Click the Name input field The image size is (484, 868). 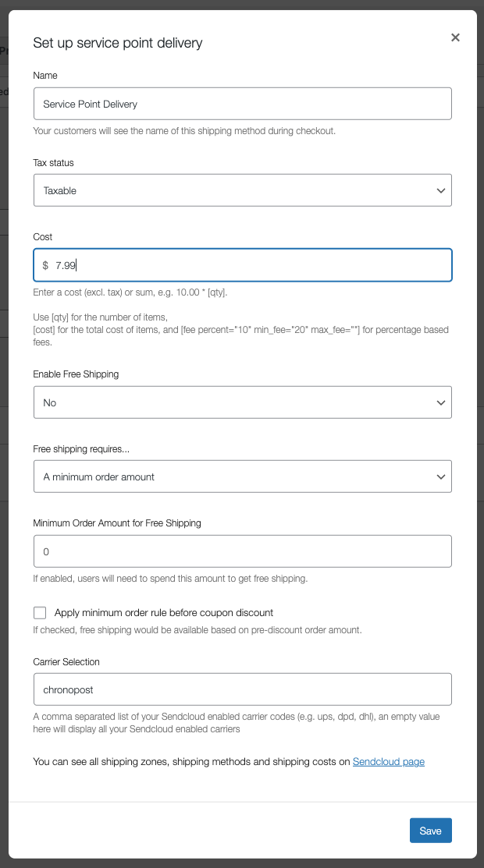click(242, 104)
